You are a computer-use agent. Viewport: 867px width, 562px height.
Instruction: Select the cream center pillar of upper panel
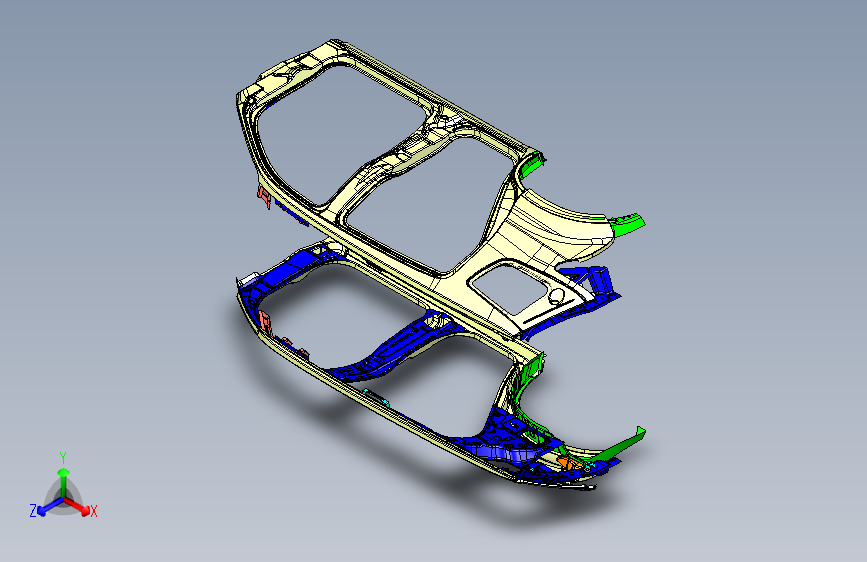tap(394, 160)
